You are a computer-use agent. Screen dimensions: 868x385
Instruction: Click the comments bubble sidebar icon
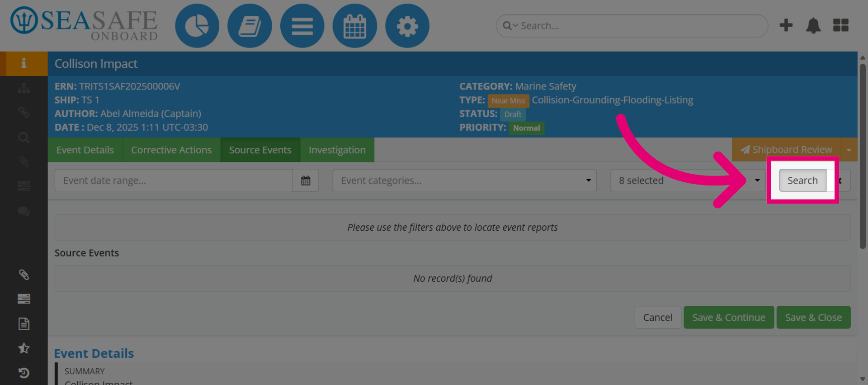tap(24, 211)
